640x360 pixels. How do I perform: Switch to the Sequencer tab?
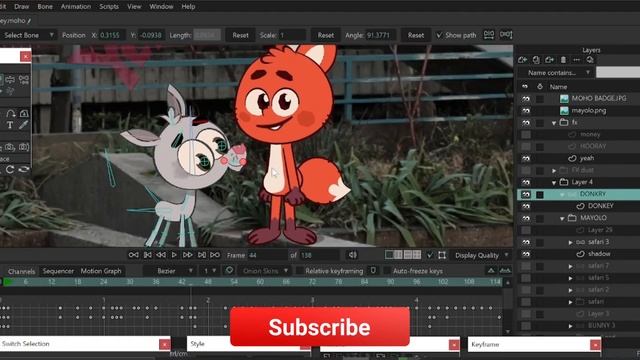(58, 271)
